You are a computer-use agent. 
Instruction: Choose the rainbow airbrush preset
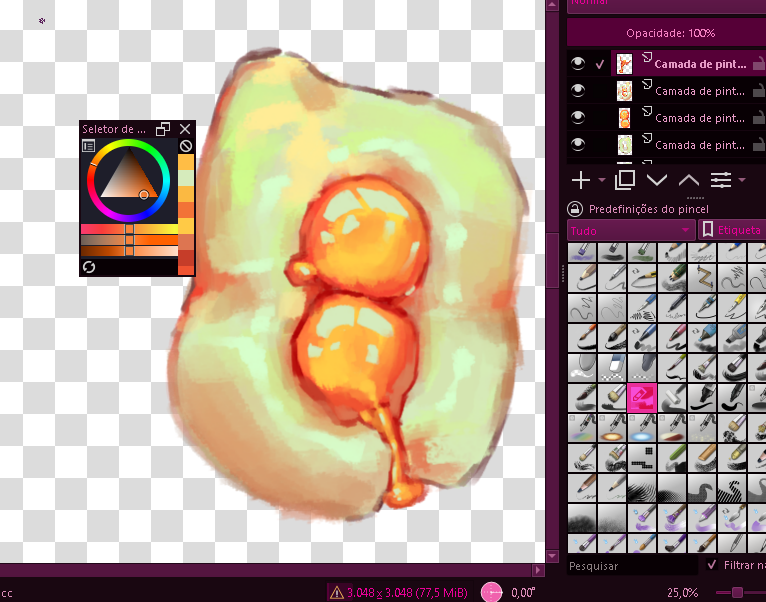[x=582, y=428]
